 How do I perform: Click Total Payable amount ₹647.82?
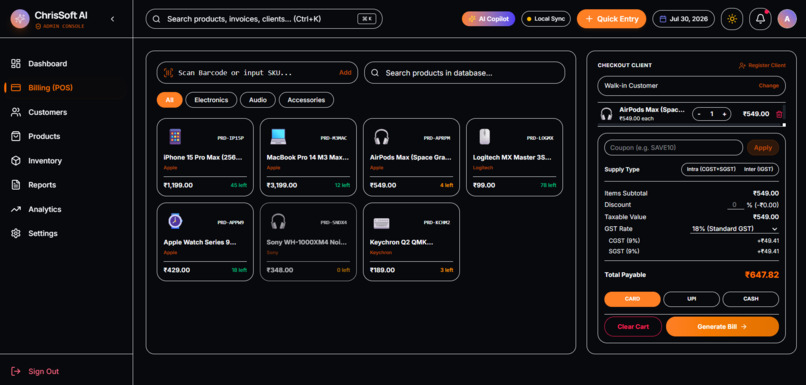click(762, 275)
